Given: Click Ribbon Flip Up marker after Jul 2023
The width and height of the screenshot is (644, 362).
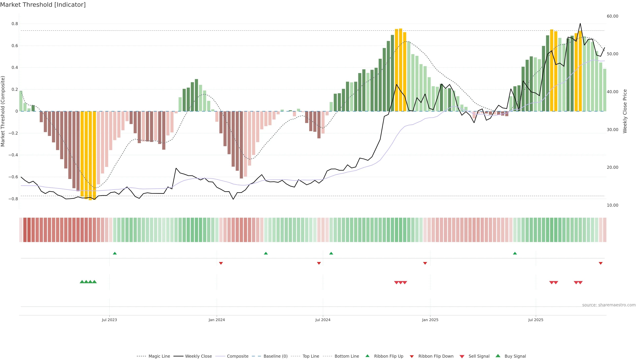Looking at the screenshot, I should (115, 253).
